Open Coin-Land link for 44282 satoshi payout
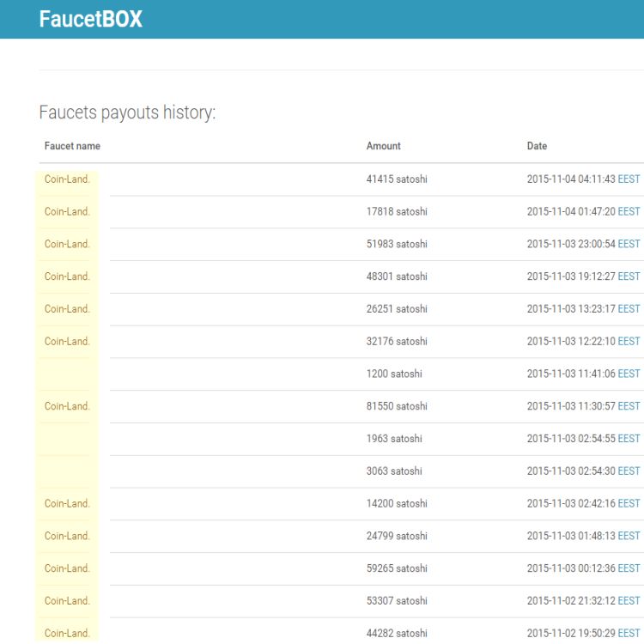This screenshot has height=644, width=644. (67, 634)
